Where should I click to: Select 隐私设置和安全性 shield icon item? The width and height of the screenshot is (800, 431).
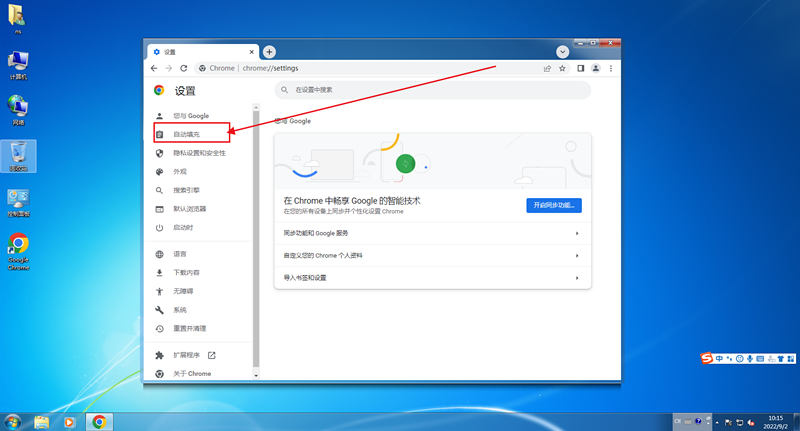198,153
